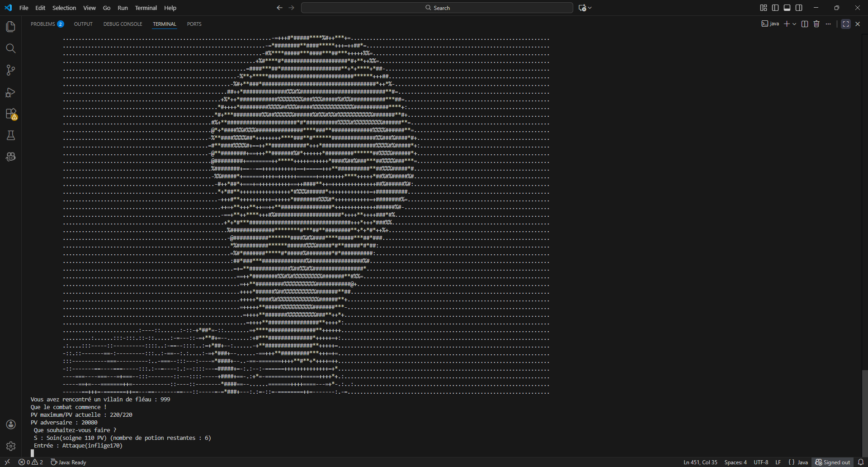Image resolution: width=868 pixels, height=467 pixels.
Task: Open the Search view in activity bar
Action: coord(11,48)
